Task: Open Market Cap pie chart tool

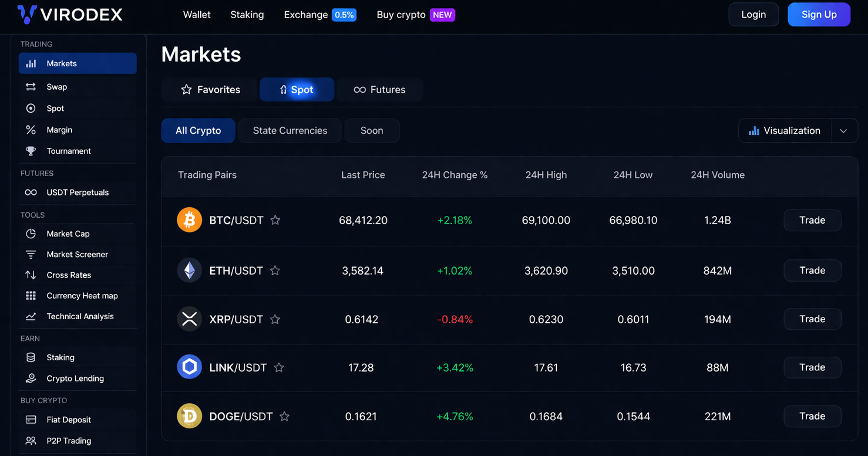Action: click(x=31, y=234)
